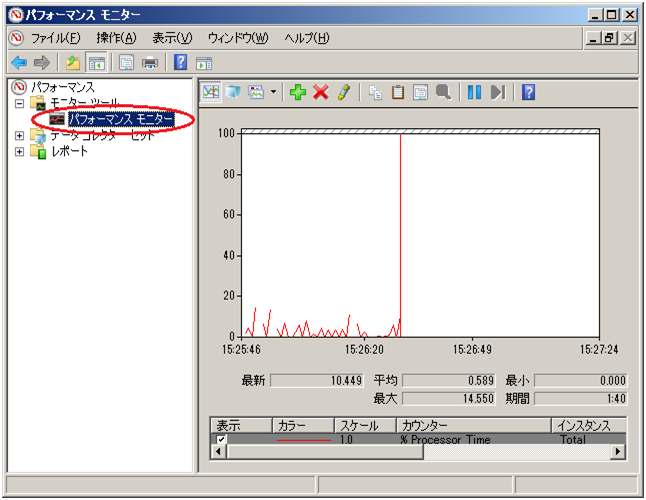Open the 操作(A) menu
Image resolution: width=646 pixels, height=500 pixels.
coord(116,38)
